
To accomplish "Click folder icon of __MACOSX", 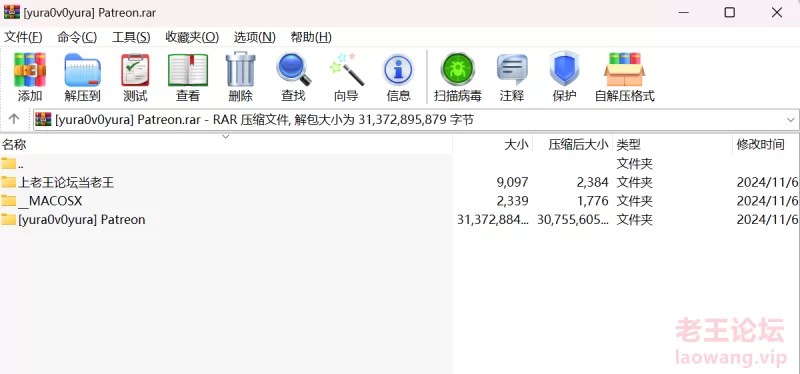I will coord(8,201).
